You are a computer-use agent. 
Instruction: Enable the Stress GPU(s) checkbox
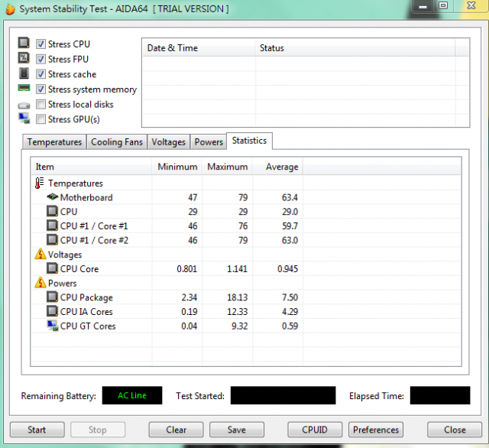pyautogui.click(x=40, y=118)
